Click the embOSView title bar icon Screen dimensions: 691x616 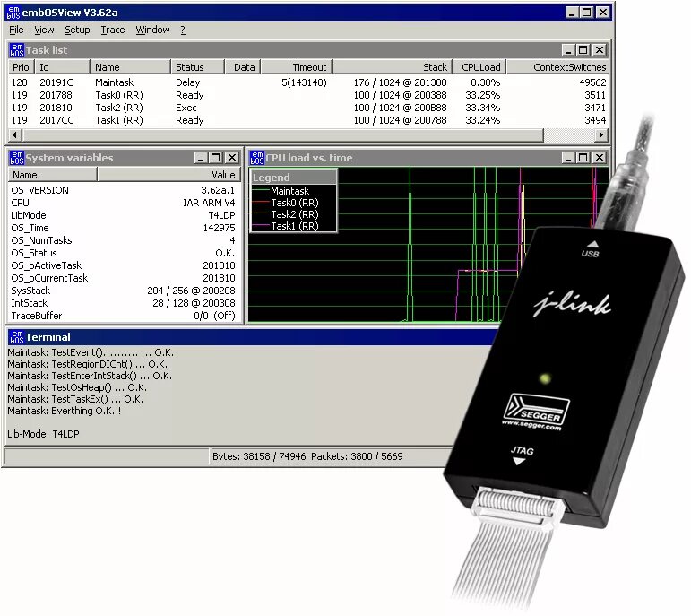[x=13, y=13]
